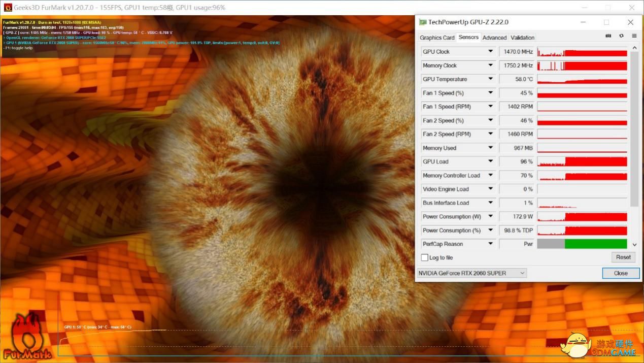
Task: Click the GPU-Z title bar app icon
Action: coord(422,22)
